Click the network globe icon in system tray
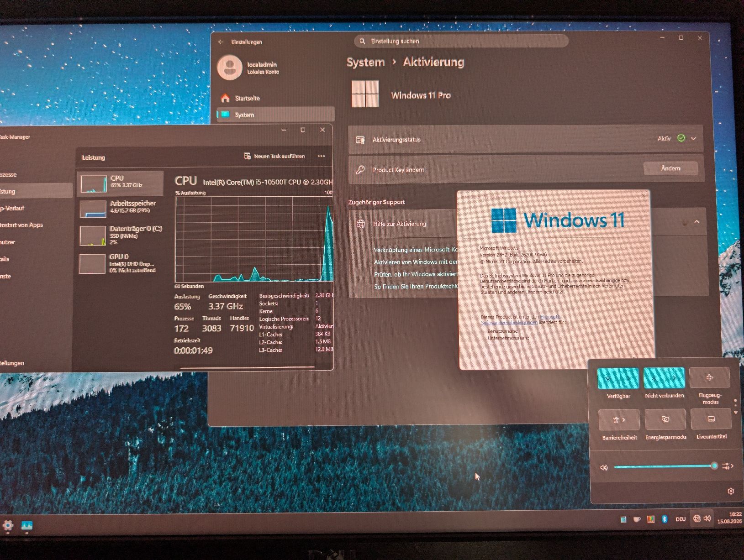Screen dimensions: 744x560 point(697,518)
